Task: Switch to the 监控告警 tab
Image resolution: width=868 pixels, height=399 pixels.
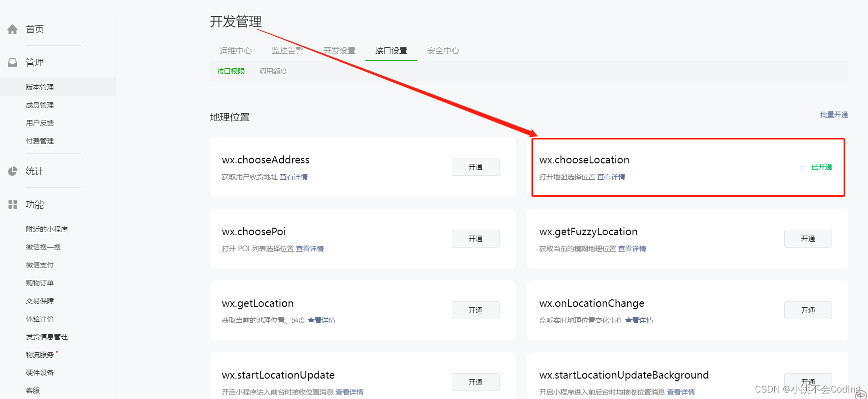Action: click(288, 51)
